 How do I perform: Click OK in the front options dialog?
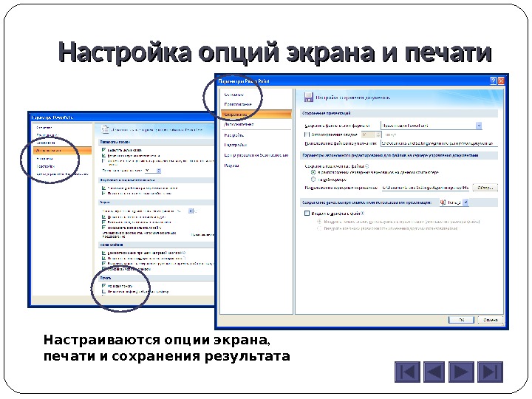click(461, 320)
